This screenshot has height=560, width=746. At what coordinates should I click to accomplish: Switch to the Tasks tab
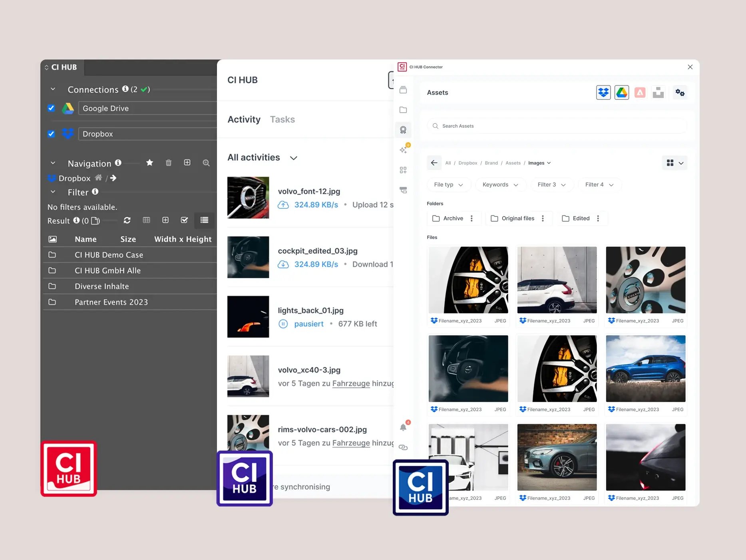click(282, 119)
